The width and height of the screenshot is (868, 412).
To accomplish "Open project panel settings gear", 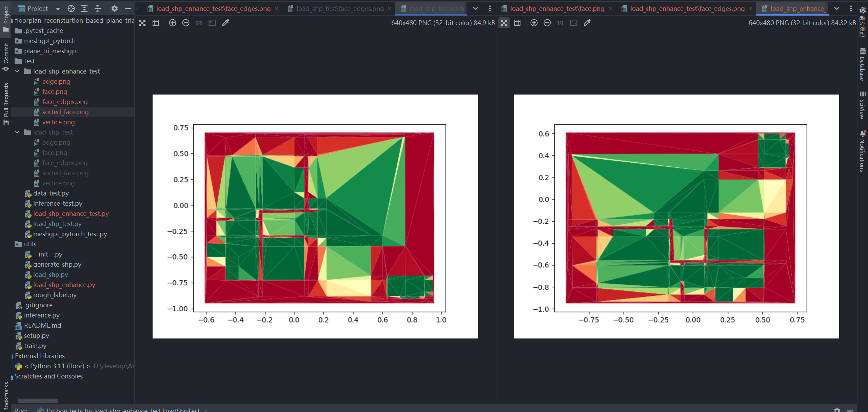I will 115,9.
